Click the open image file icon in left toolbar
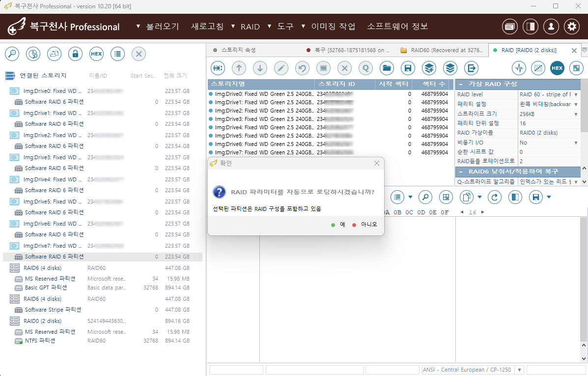 (55, 54)
